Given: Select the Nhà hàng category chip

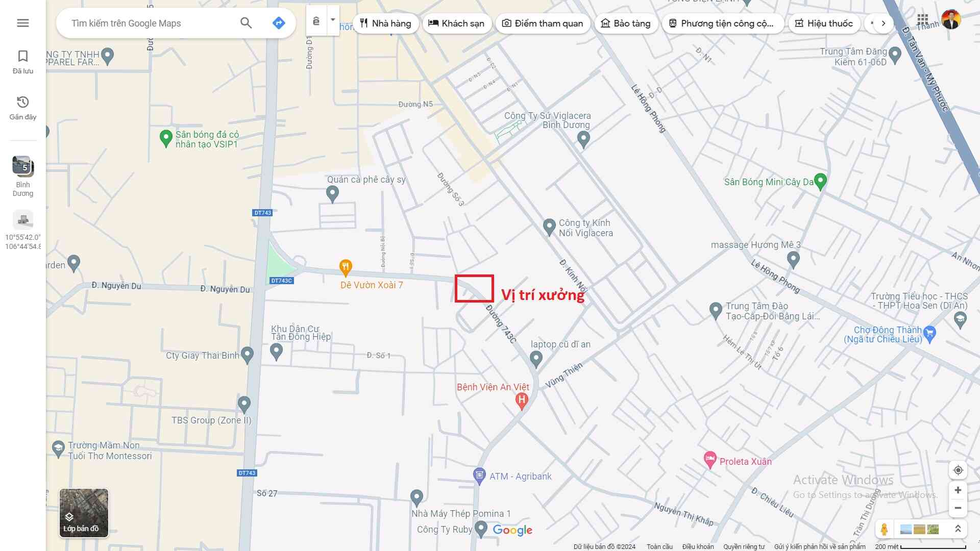Looking at the screenshot, I should [385, 23].
